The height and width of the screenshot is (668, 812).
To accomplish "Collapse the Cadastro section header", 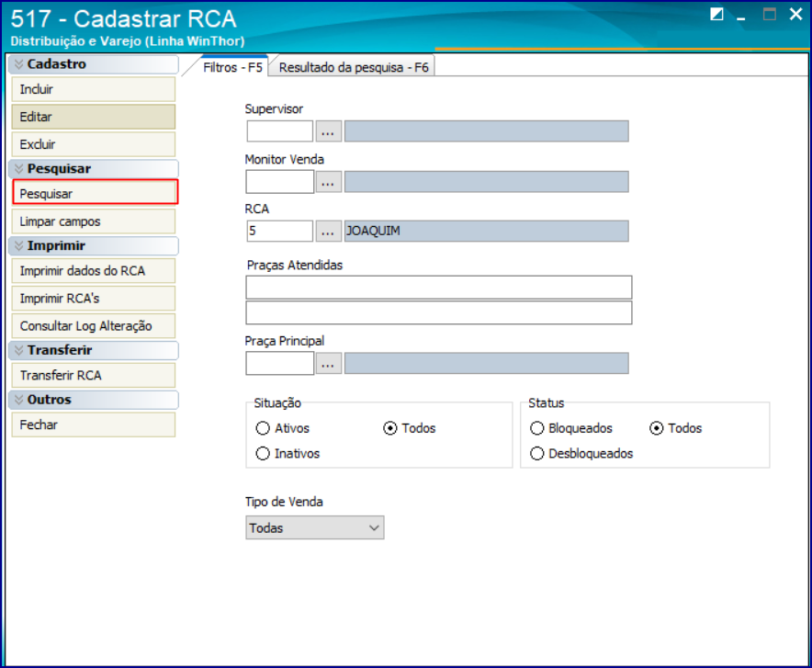I will tap(94, 64).
